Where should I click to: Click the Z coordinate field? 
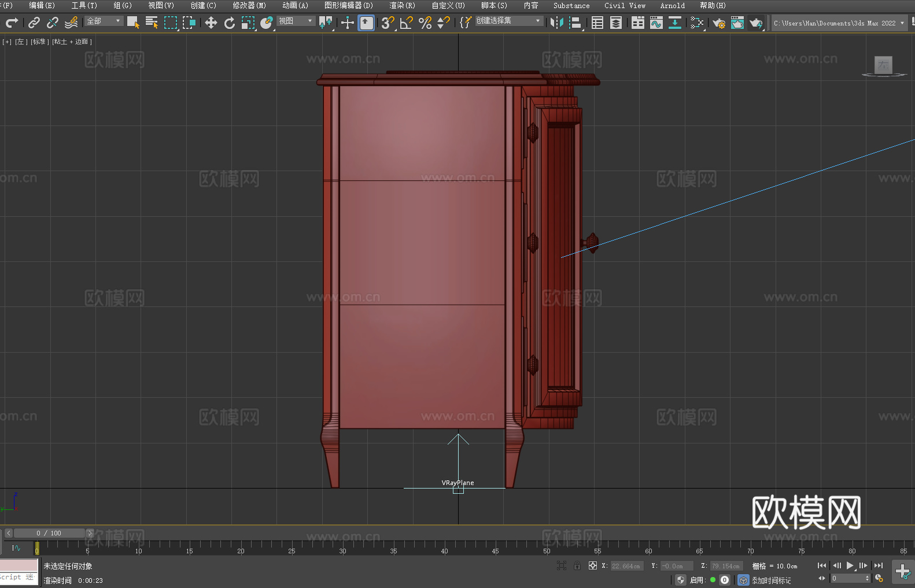pos(726,566)
